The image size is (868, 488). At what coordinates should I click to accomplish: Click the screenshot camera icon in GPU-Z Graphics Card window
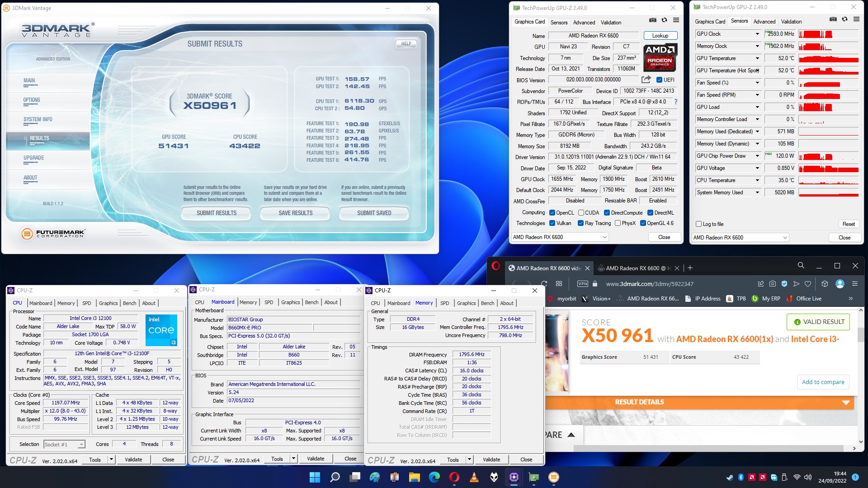click(x=652, y=20)
